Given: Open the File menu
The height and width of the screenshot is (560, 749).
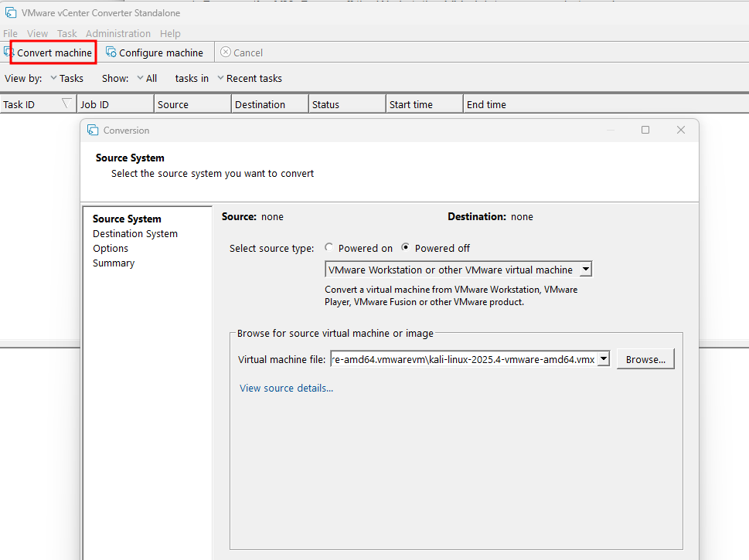Looking at the screenshot, I should coord(10,33).
